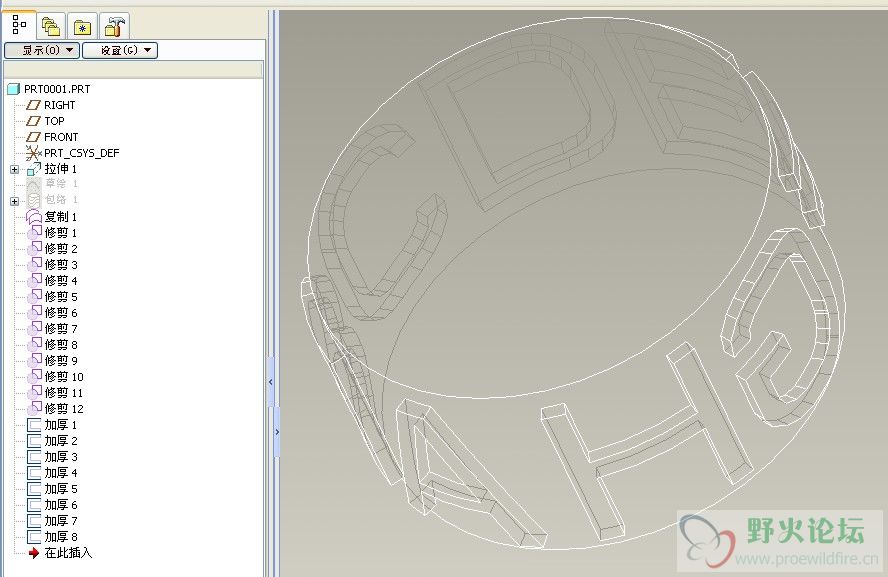The width and height of the screenshot is (888, 577).
Task: Select 加厚 4 thicken feature
Action: click(61, 472)
